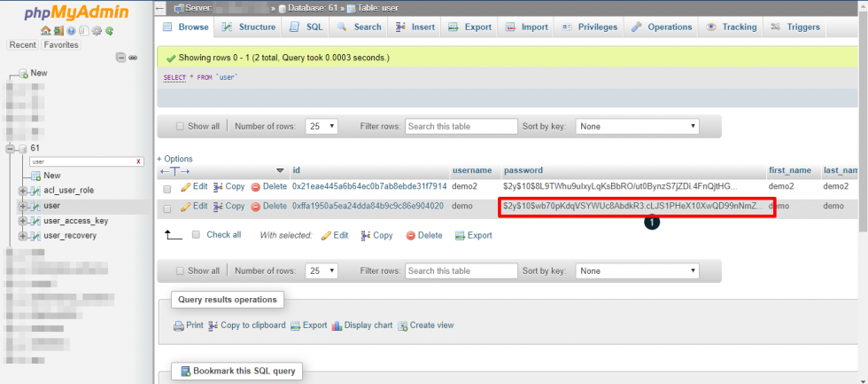
Task: Click Delete icon for demo row
Action: (x=255, y=206)
